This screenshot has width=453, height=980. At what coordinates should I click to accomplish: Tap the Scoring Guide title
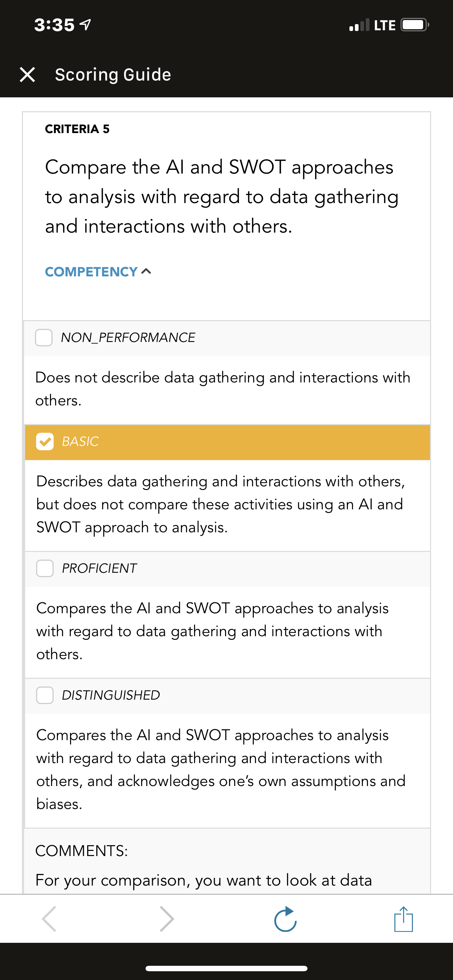[x=113, y=75]
